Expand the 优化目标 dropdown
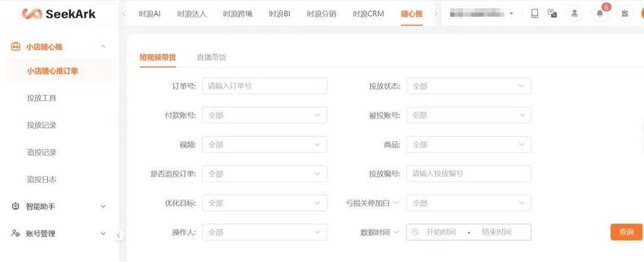This screenshot has height=262, width=644. click(x=264, y=203)
